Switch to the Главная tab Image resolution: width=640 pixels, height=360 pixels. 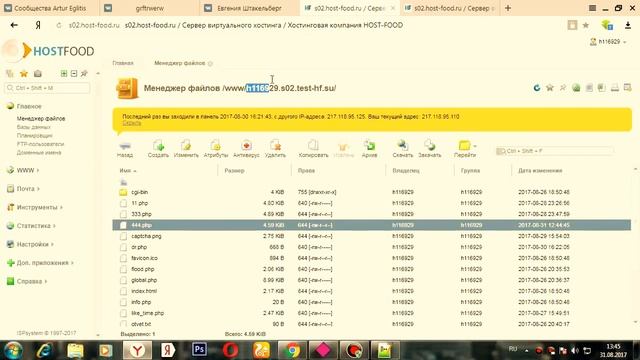(x=123, y=63)
